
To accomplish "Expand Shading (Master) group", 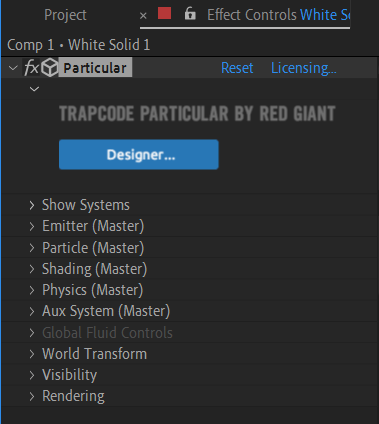I will [32, 269].
